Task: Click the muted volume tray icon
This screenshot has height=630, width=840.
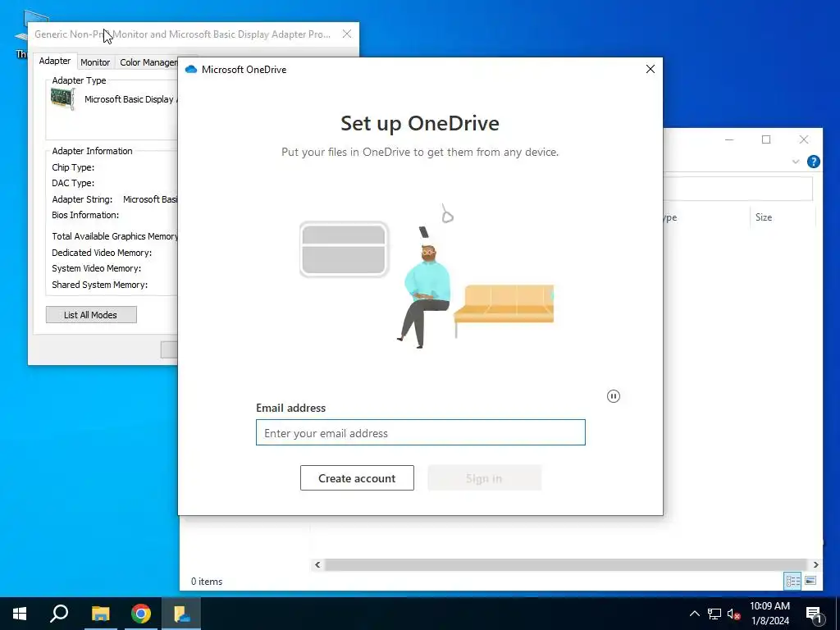Action: (733, 614)
